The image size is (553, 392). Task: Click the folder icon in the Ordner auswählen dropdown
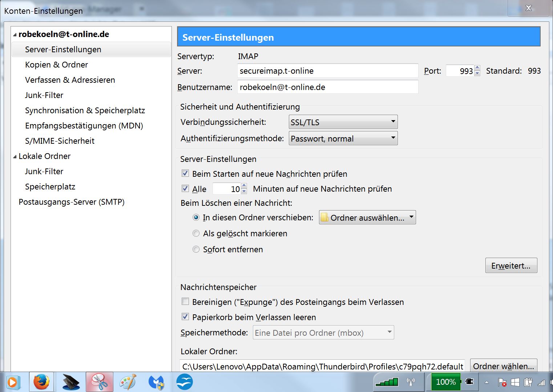pyautogui.click(x=325, y=217)
